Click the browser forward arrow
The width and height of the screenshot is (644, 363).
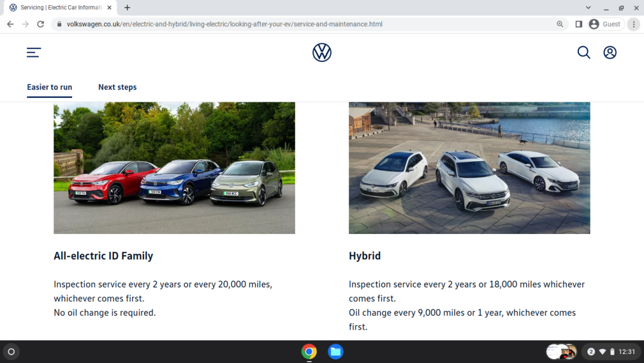click(x=26, y=25)
